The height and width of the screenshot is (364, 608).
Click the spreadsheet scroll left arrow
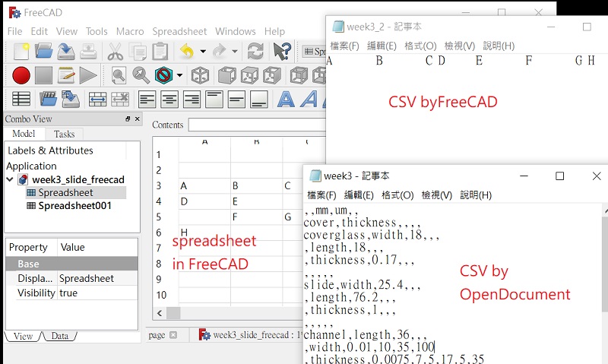point(160,313)
